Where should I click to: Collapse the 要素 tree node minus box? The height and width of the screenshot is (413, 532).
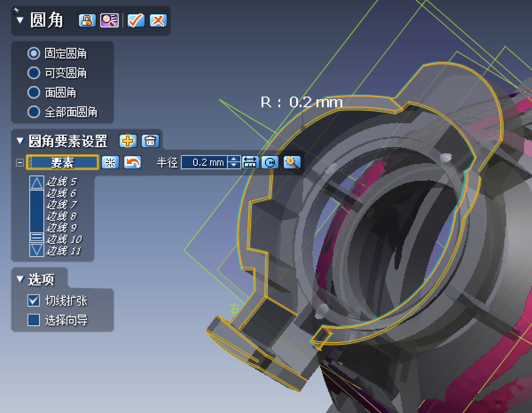20,163
